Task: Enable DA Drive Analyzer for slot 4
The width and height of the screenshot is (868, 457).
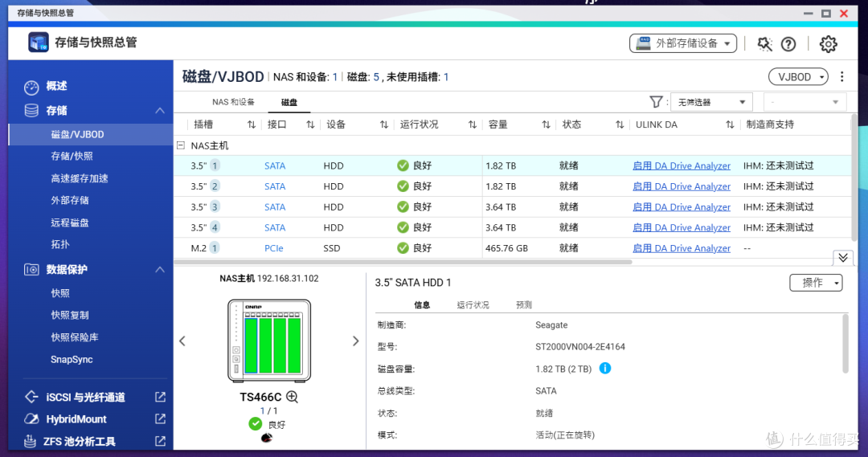Action: [x=682, y=227]
